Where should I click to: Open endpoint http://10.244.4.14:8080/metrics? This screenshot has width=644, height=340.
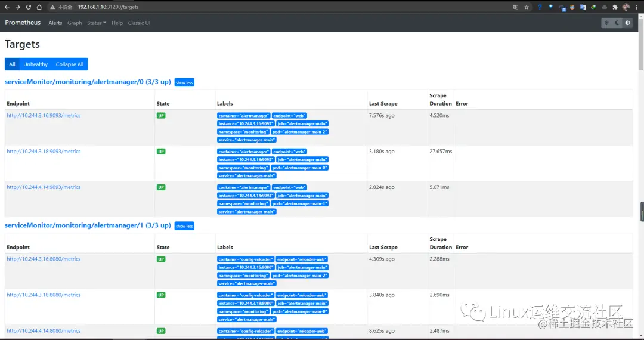click(44, 331)
